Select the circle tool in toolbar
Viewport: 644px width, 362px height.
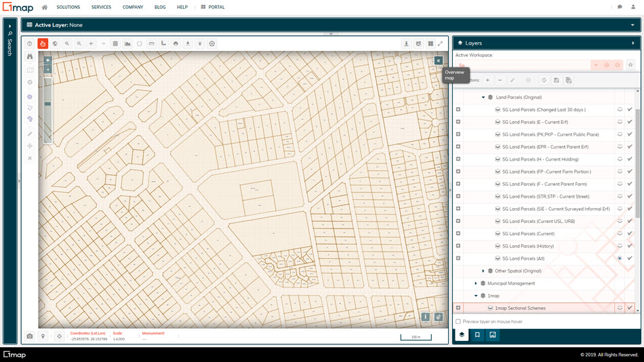(x=140, y=43)
